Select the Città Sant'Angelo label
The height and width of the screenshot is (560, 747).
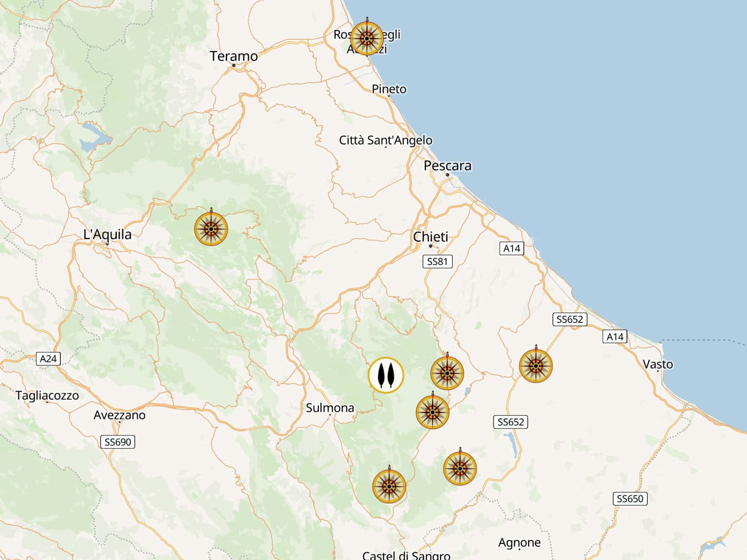tap(385, 140)
